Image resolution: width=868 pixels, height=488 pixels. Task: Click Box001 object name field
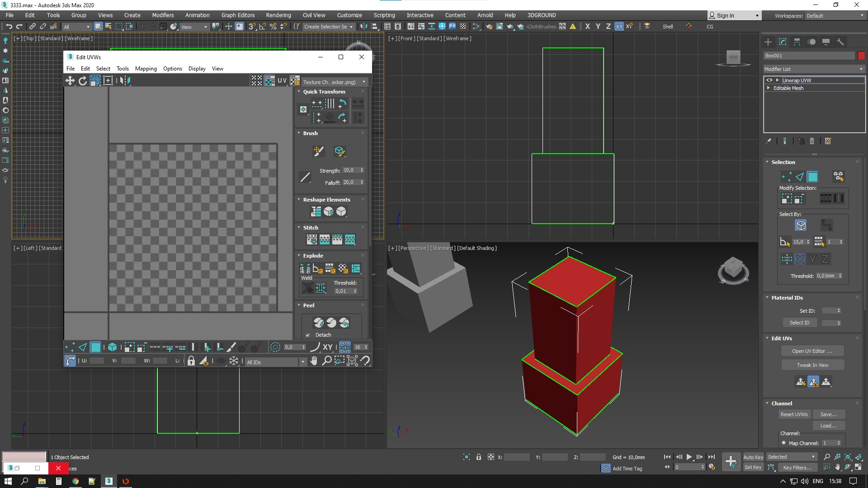coord(809,56)
